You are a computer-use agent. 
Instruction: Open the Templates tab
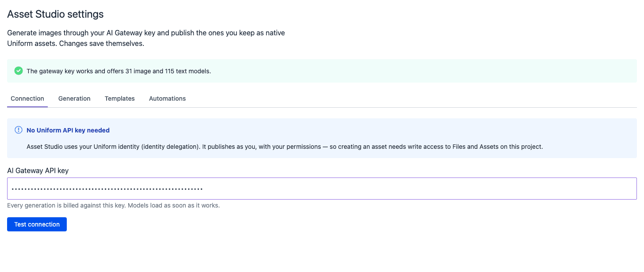click(120, 98)
